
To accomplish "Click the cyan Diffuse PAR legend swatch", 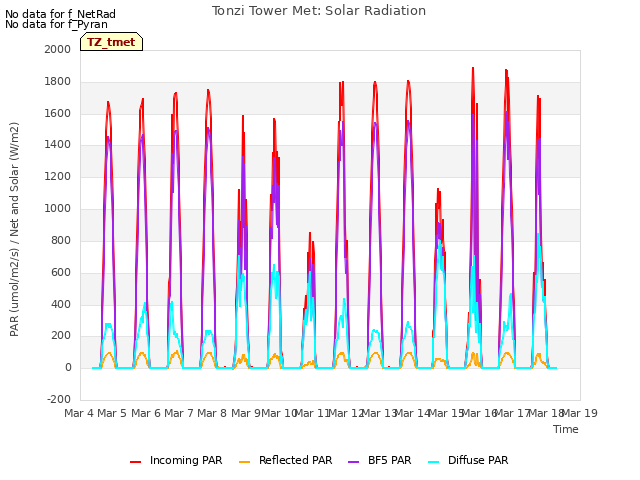I will coord(434,462).
